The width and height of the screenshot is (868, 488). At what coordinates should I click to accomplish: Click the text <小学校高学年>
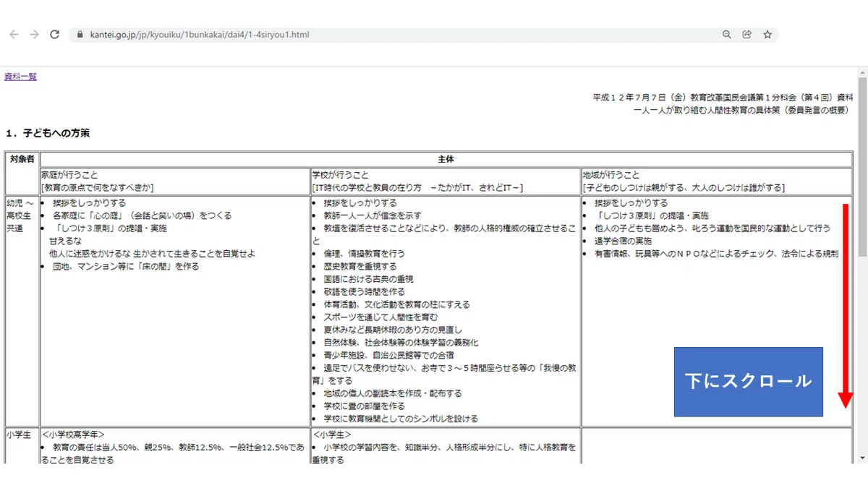coord(73,435)
